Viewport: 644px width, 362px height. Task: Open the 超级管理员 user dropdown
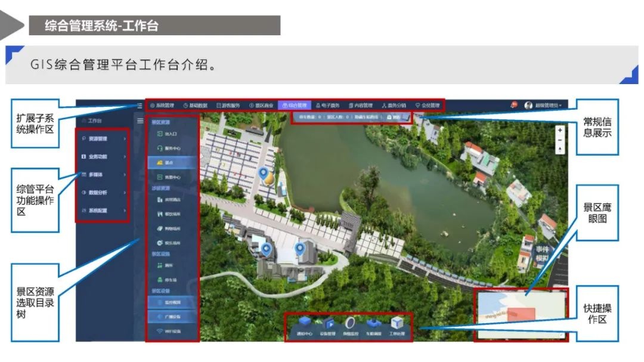tap(549, 106)
